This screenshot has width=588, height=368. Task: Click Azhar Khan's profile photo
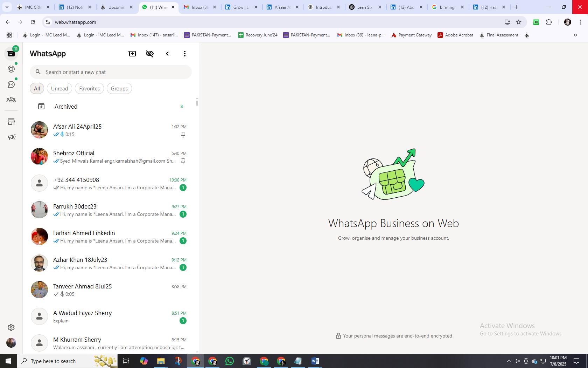click(39, 263)
